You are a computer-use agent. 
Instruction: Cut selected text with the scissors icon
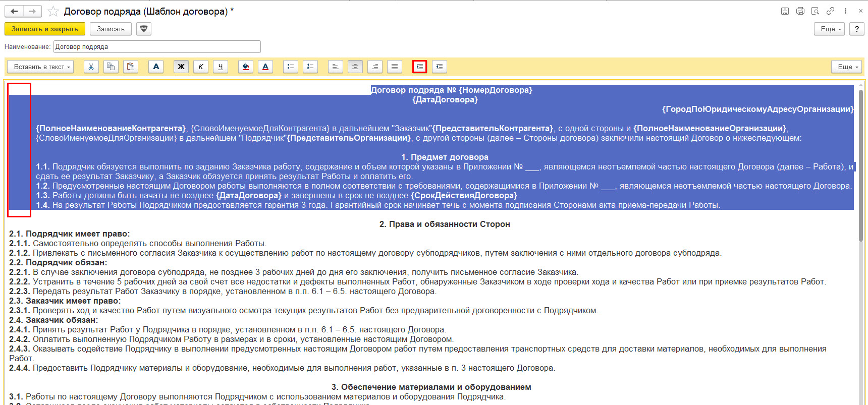(x=91, y=67)
